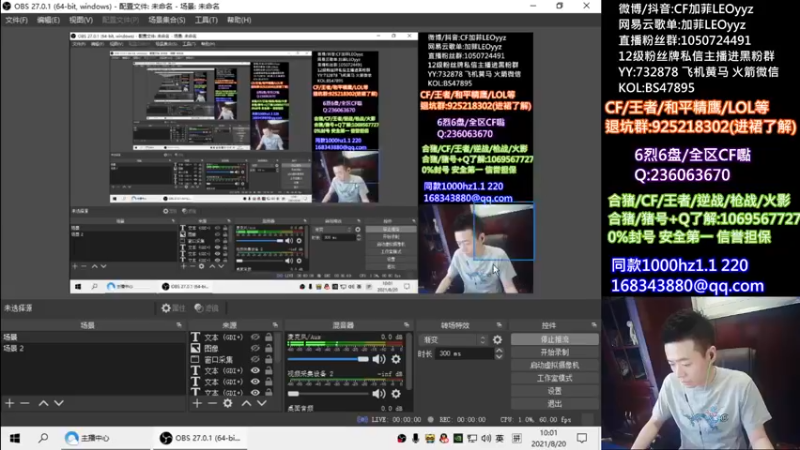Image resolution: width=800 pixels, height=450 pixels.
Task: Decrease 时长 duration with the down stepper arrow
Action: (x=499, y=356)
